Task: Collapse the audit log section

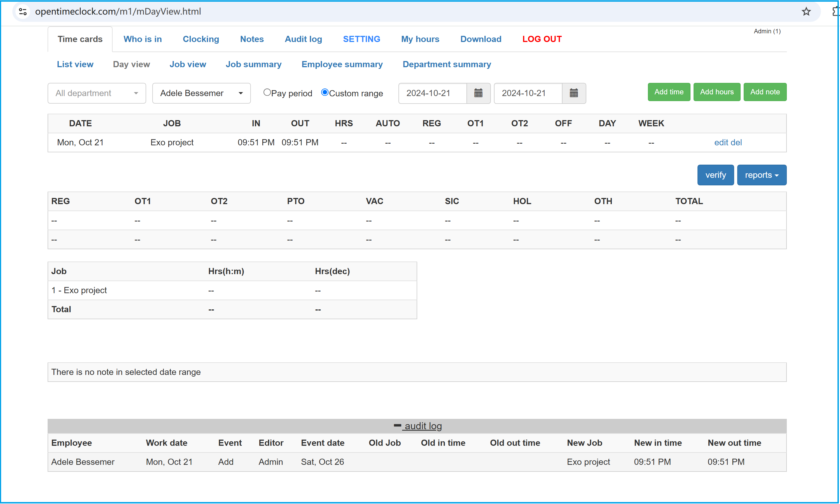Action: coord(418,426)
